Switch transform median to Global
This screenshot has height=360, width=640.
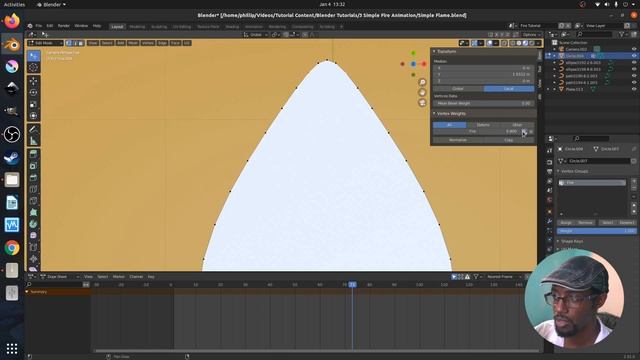458,89
